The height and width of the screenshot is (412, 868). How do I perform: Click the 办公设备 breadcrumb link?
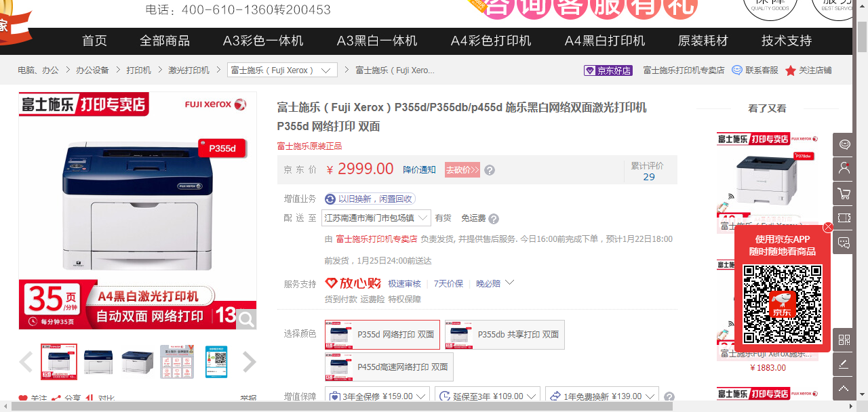[x=92, y=70]
